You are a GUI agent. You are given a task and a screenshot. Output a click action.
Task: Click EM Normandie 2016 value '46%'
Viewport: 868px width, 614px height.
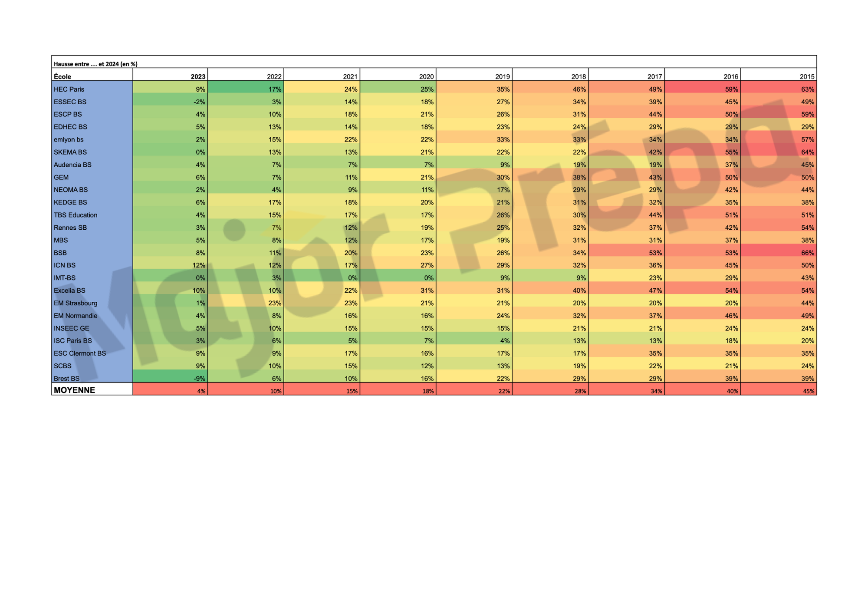click(x=732, y=315)
